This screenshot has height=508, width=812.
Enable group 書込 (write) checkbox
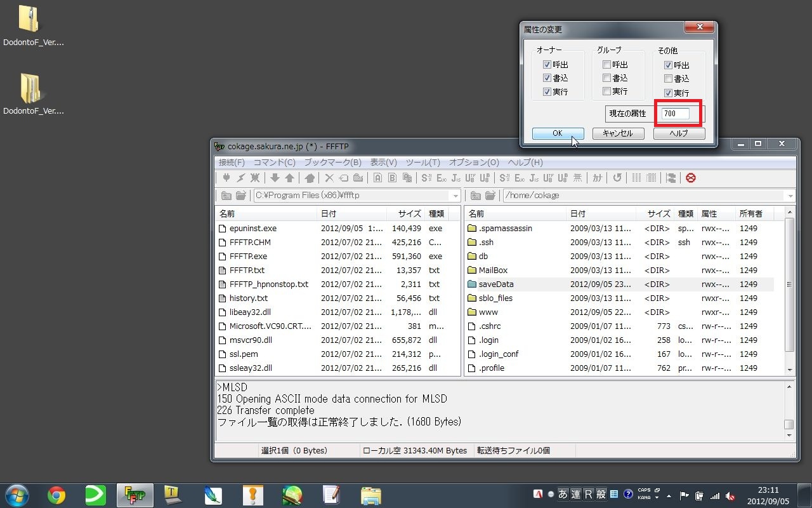point(607,78)
